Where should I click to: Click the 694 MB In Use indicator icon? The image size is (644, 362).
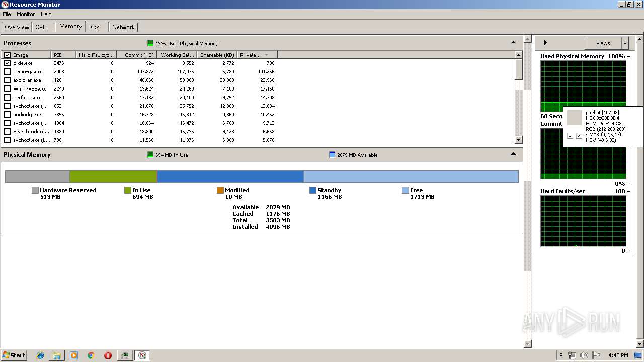coord(150,155)
